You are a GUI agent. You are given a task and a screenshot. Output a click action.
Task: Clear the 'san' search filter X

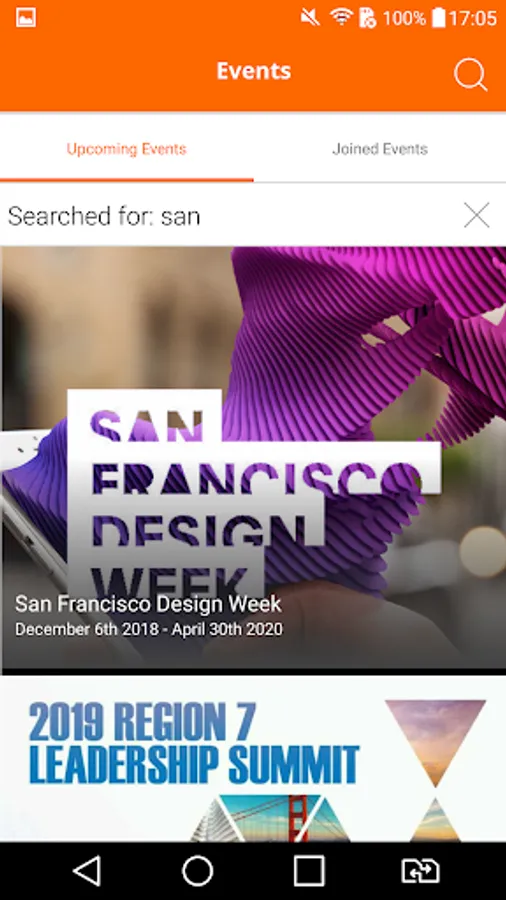point(477,215)
